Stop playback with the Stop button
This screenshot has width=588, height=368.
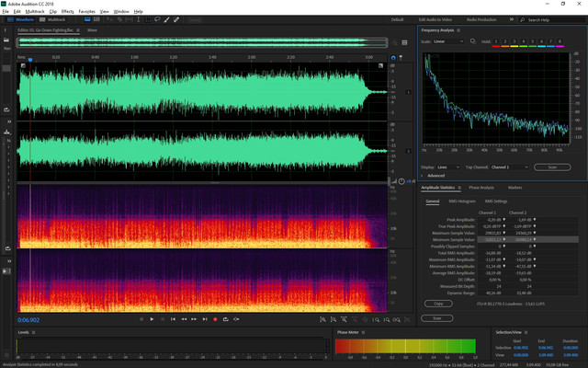(141, 319)
